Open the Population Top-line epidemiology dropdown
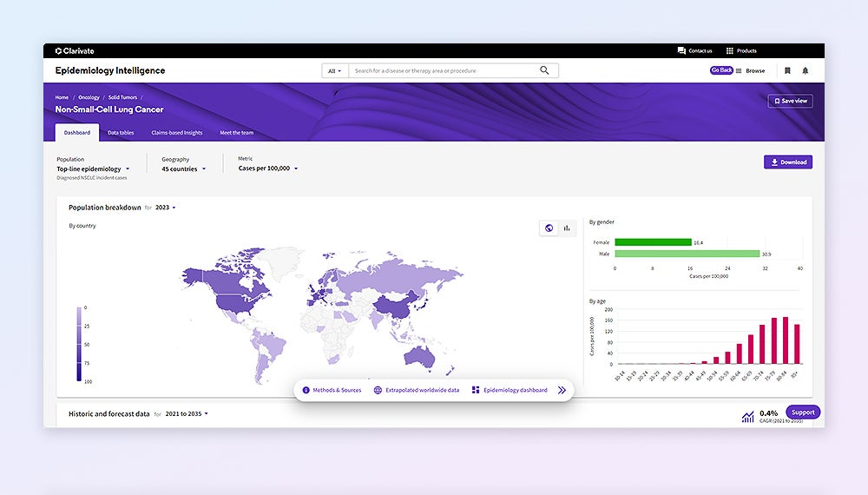The height and width of the screenshot is (495, 868). coord(93,169)
